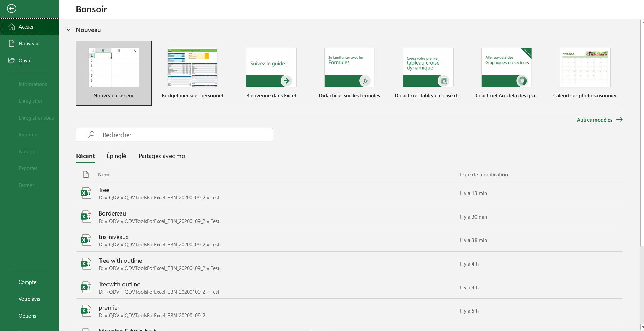Screen dimensions: 644x331
Task: Click the page icon beside Nouveau
Action: click(12, 43)
